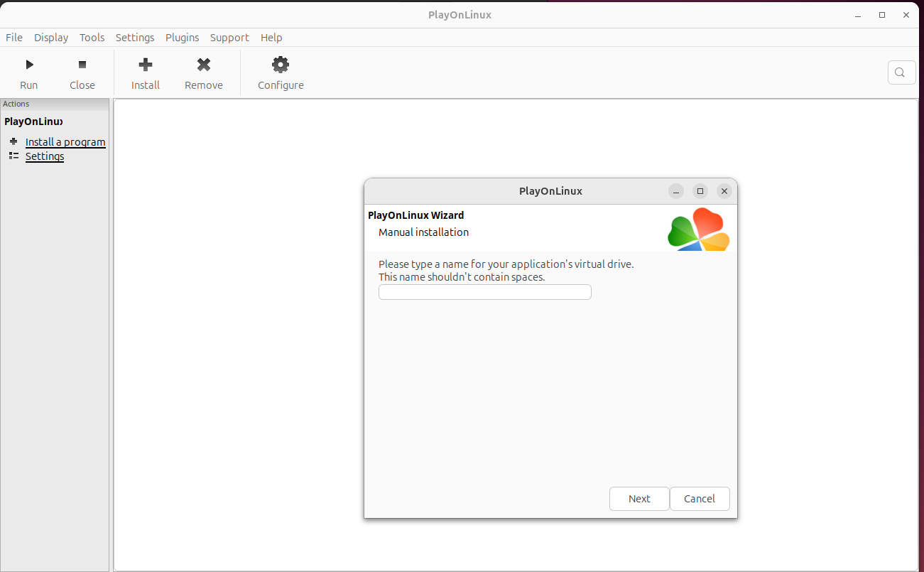This screenshot has height=572, width=924.
Task: Open the Settings menu in menu bar
Action: (135, 38)
